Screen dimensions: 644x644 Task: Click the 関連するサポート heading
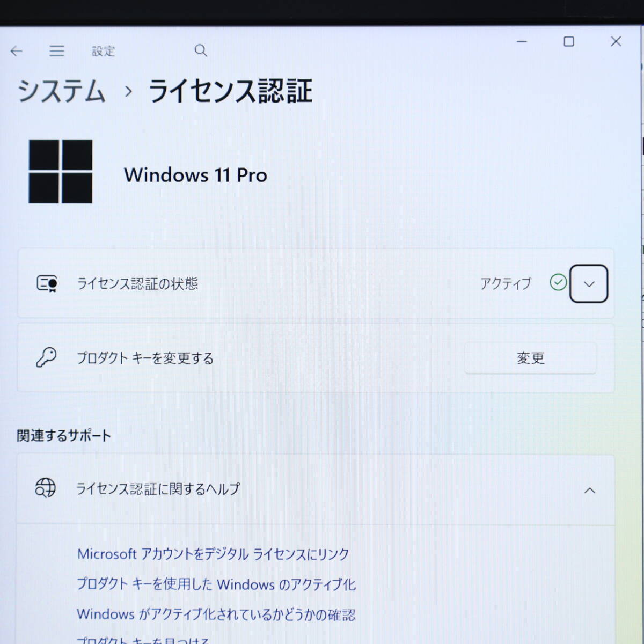[x=64, y=435]
